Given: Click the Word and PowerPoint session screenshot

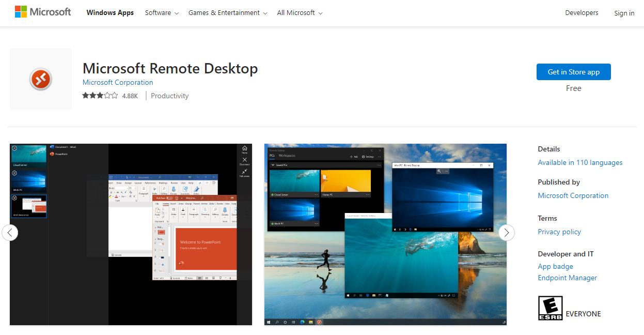Looking at the screenshot, I should [x=131, y=234].
